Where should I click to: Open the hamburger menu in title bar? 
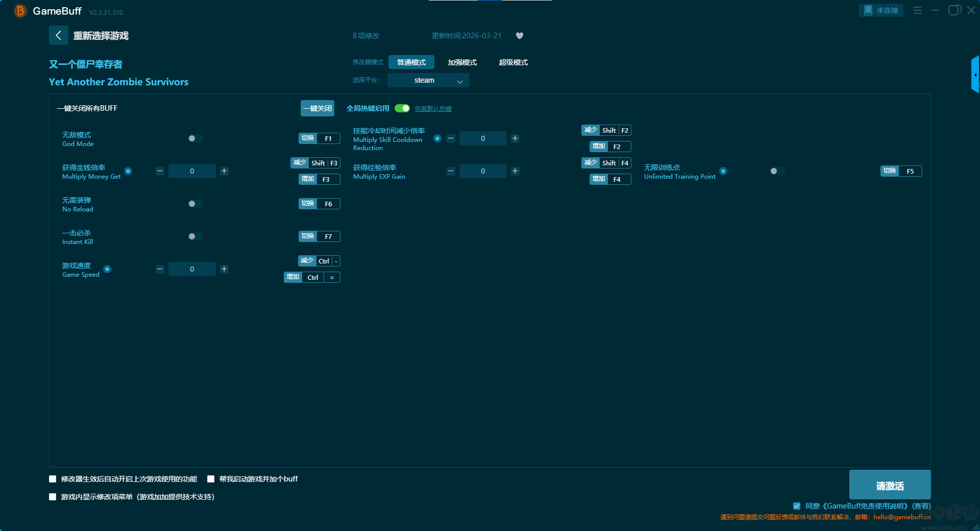tap(917, 10)
